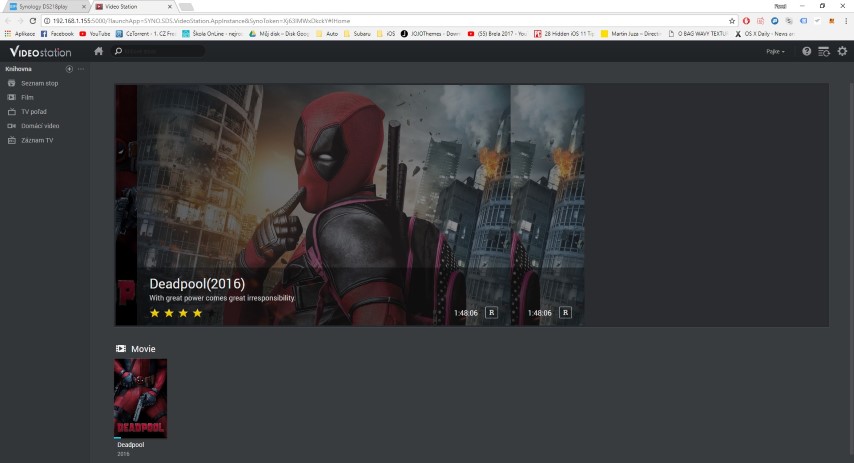Open Martin Juza bookmark
This screenshot has height=463, width=854.
631,34
